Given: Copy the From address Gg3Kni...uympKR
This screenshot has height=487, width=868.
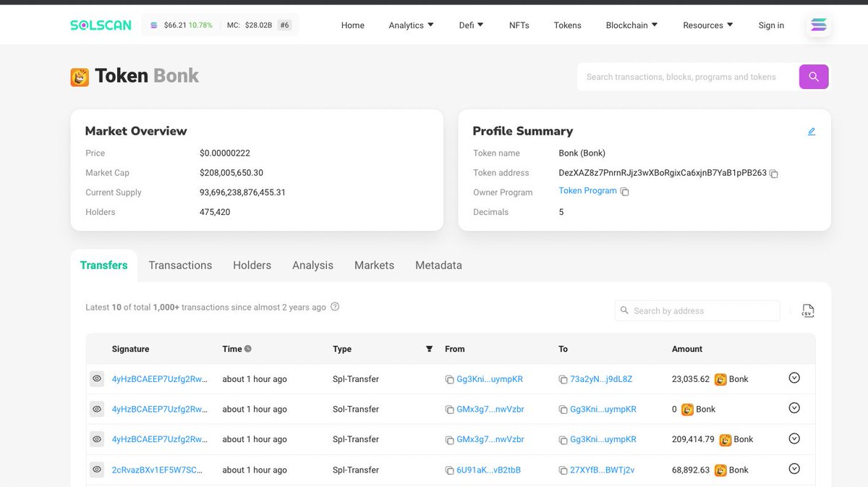Looking at the screenshot, I should 448,378.
